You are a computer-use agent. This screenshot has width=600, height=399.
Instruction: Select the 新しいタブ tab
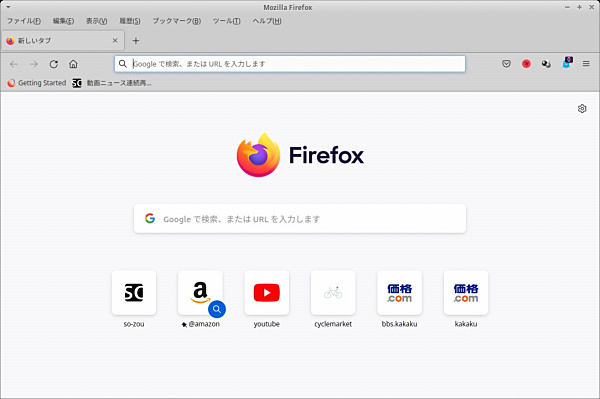coord(63,41)
